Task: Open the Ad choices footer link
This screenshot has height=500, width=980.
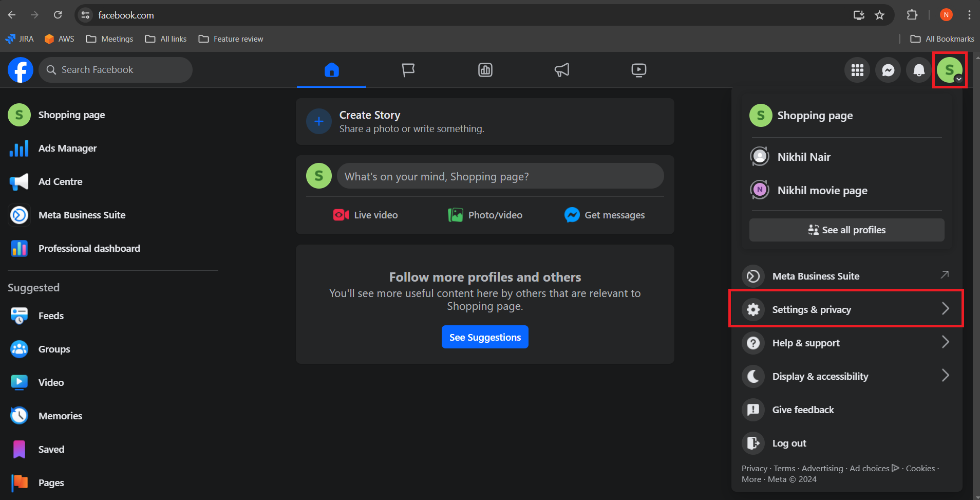Action: [874, 469]
